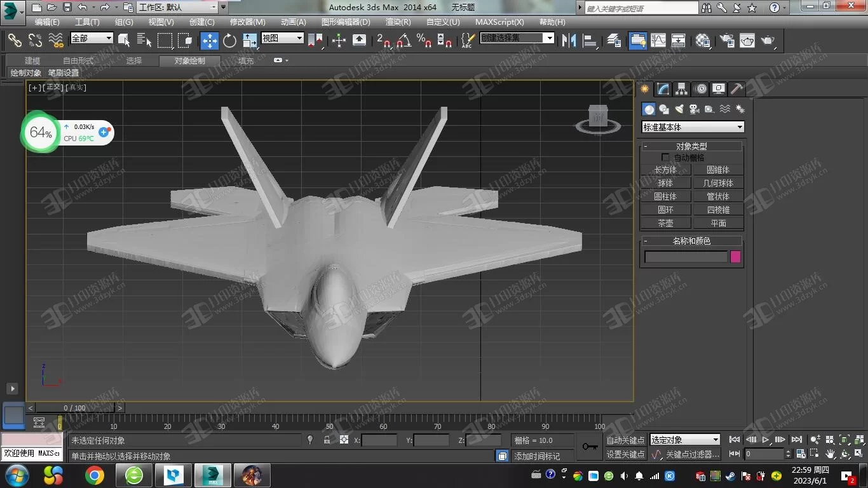This screenshot has height=488, width=868.
Task: Click the 圆柱体 cylinder button
Action: pyautogui.click(x=665, y=196)
